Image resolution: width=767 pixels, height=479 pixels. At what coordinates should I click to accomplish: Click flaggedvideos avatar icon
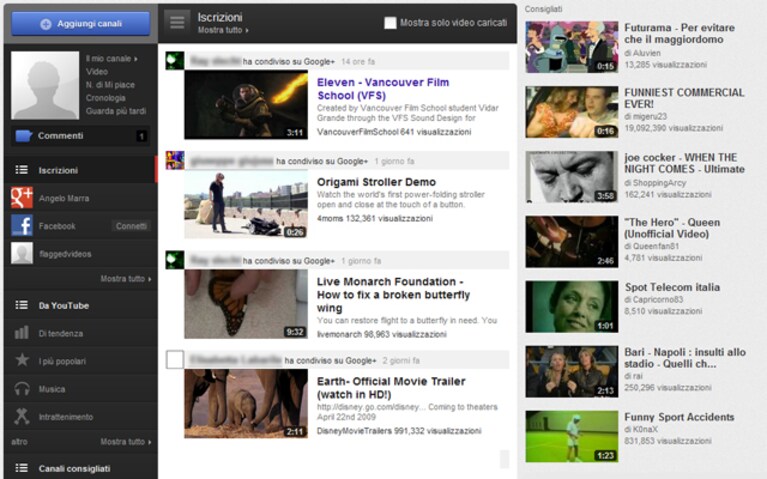[22, 253]
